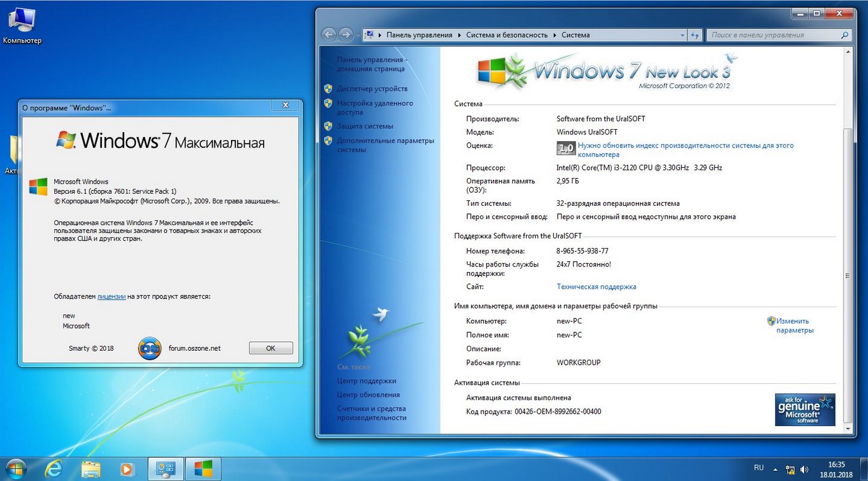This screenshot has height=481, width=868.
Task: Click shield icon beside 'Дополнительные параметры системы'
Action: pyautogui.click(x=328, y=141)
